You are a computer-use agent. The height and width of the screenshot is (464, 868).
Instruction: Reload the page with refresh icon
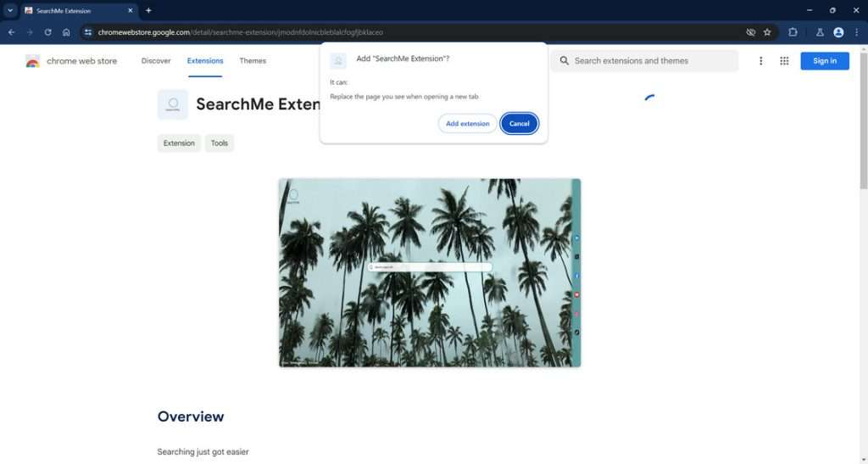click(48, 33)
